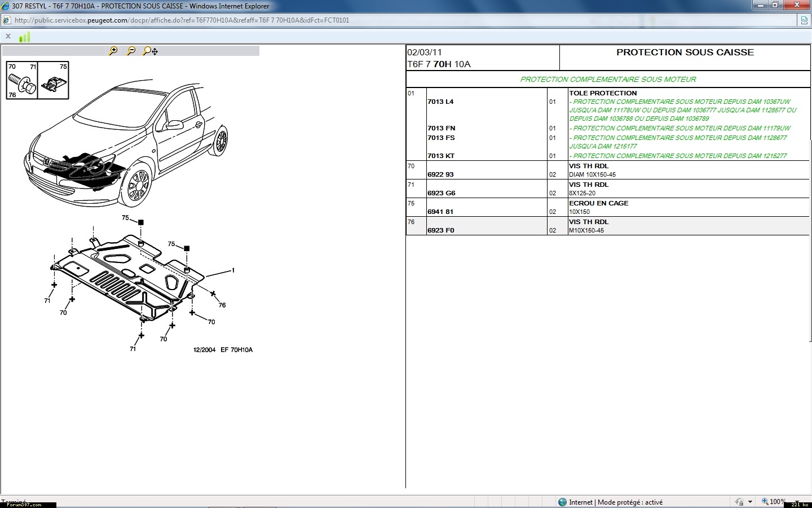Click part number 7013 L4
The image size is (812, 508).
pos(440,102)
